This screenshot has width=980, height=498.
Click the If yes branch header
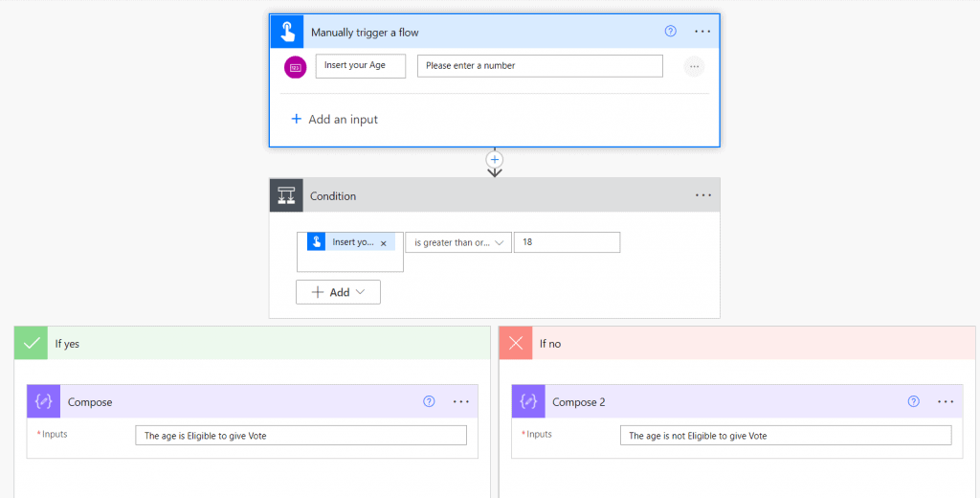(x=253, y=343)
